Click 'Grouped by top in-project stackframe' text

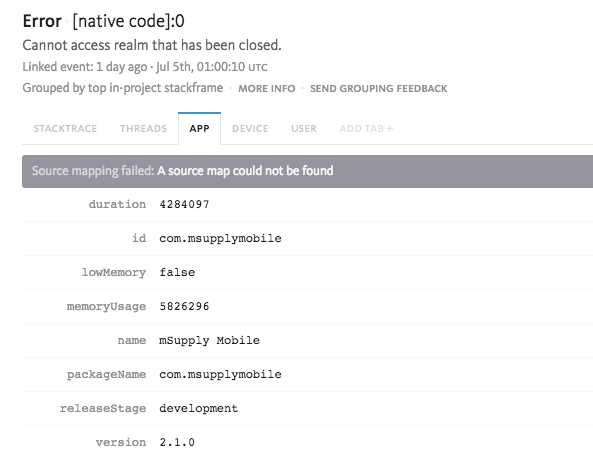pos(123,88)
